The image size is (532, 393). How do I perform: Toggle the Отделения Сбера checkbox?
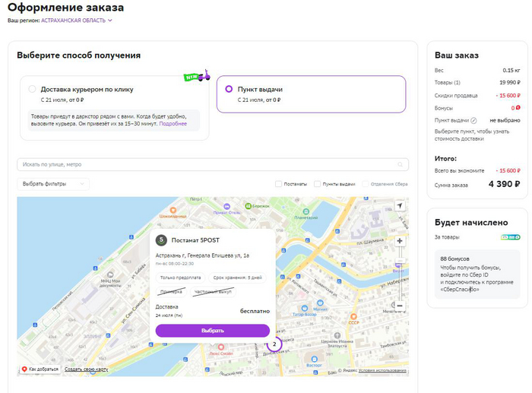[x=366, y=184]
